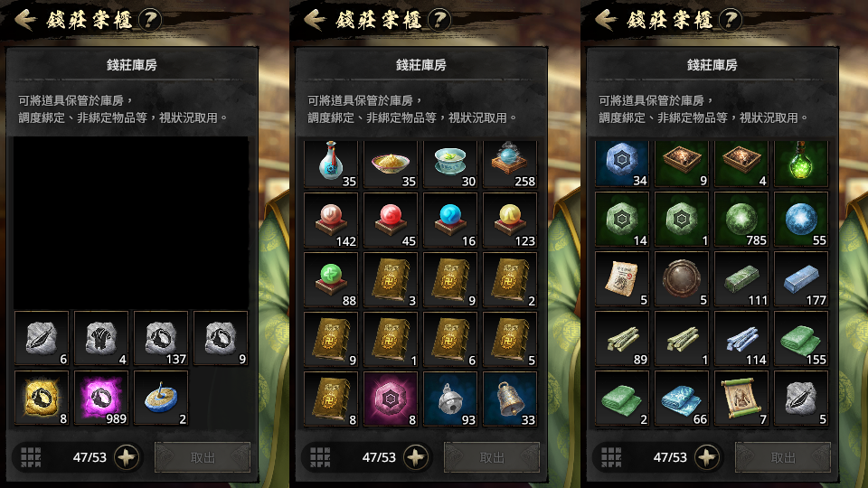868x488 pixels.
Task: Expand storage slots in the left panel
Action: (x=127, y=457)
